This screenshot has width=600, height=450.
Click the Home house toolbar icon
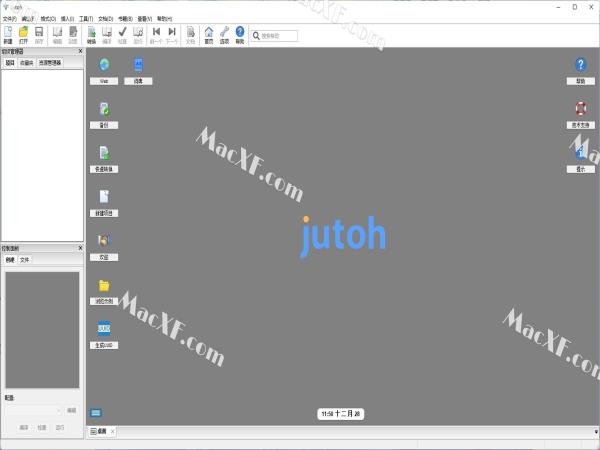pos(209,35)
